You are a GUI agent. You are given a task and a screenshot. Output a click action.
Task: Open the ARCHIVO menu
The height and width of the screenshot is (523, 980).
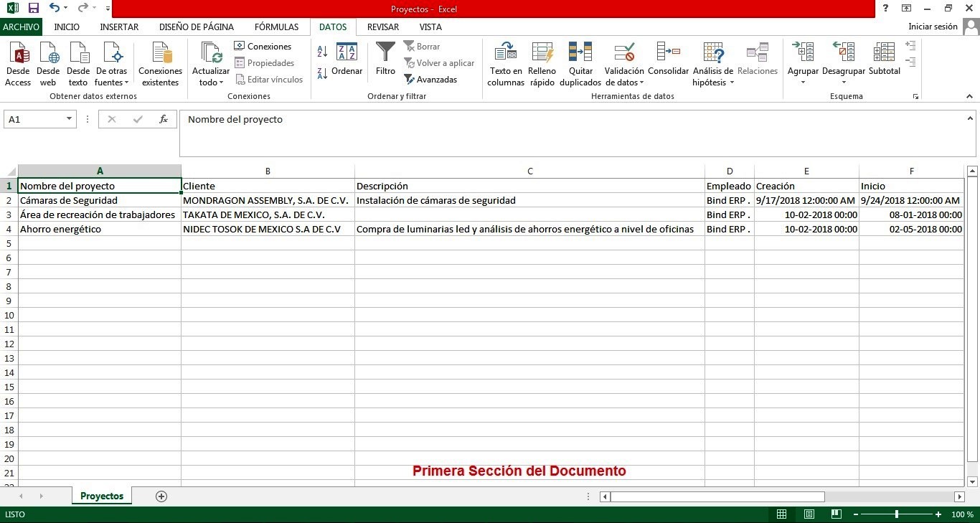pyautogui.click(x=21, y=27)
